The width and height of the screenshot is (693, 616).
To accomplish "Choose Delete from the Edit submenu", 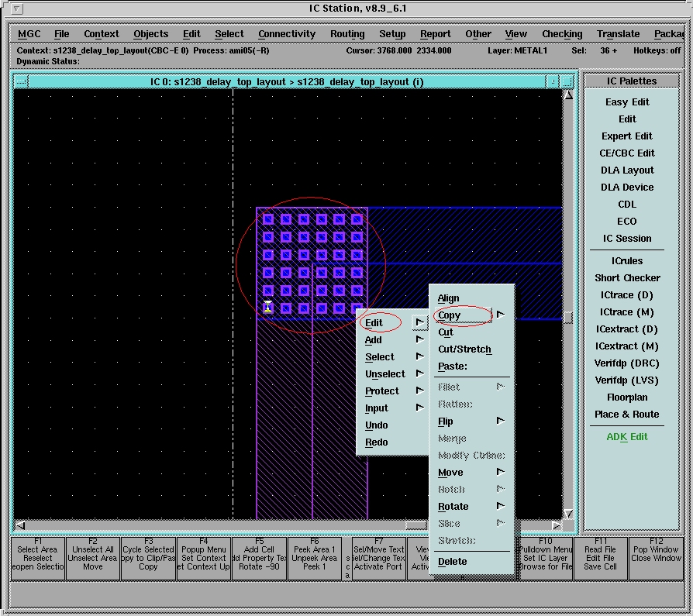I will pyautogui.click(x=453, y=562).
